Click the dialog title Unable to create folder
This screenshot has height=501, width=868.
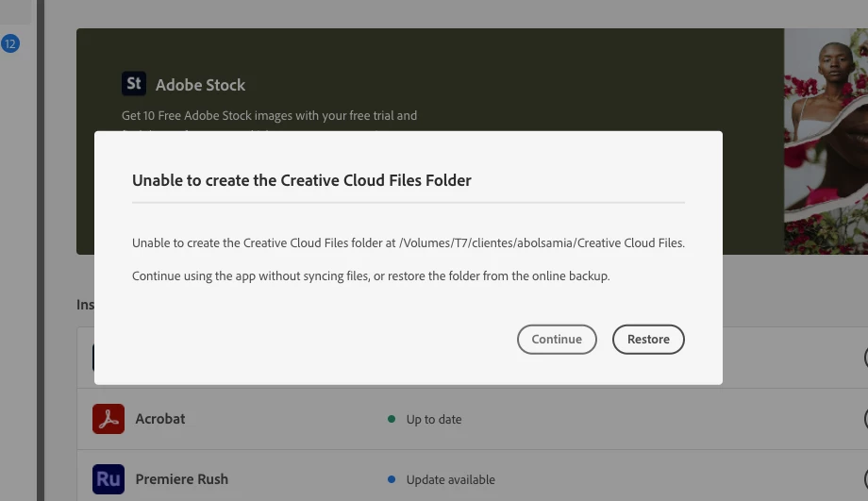click(x=302, y=180)
